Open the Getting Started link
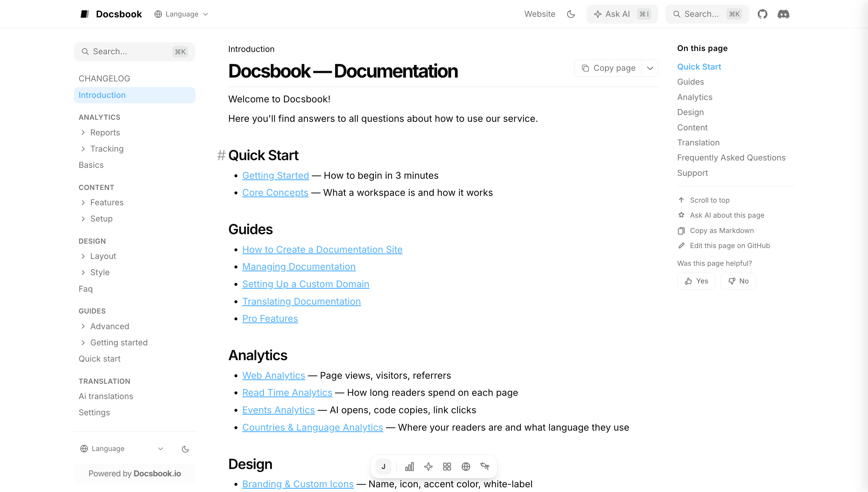Viewport: 868px width, 492px height. tap(275, 176)
